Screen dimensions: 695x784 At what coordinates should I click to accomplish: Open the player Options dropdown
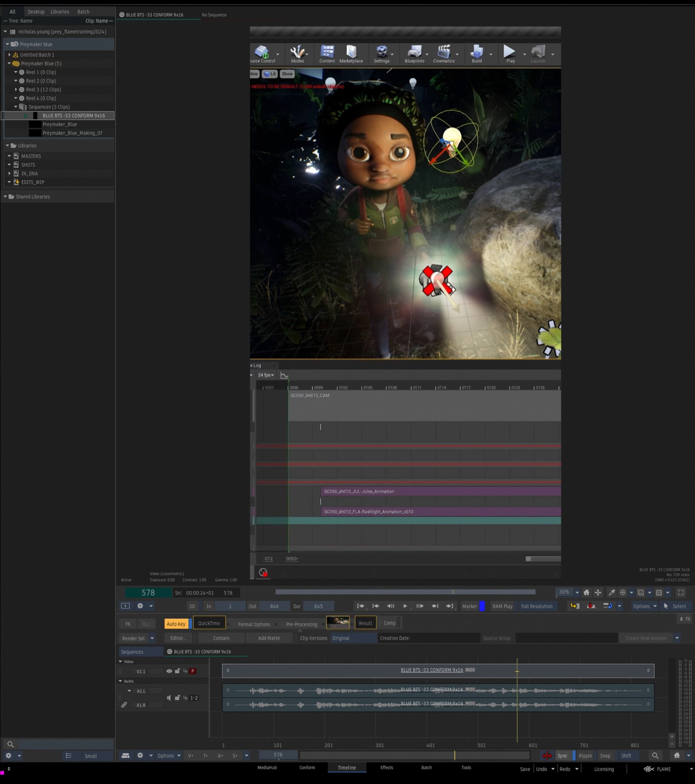click(x=644, y=606)
